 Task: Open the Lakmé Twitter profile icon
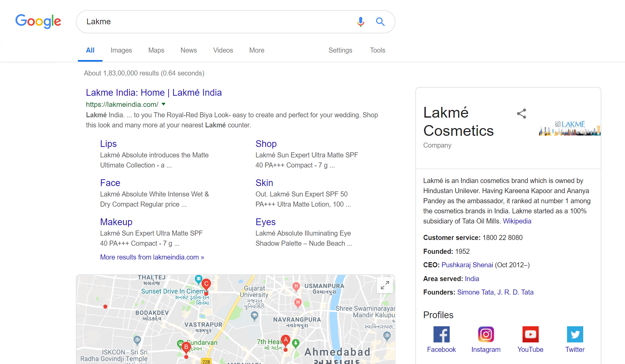[x=575, y=334]
